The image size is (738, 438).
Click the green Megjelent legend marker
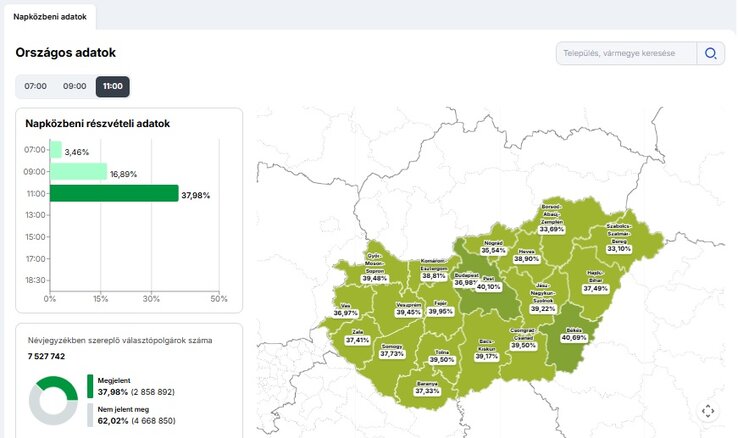coord(90,386)
